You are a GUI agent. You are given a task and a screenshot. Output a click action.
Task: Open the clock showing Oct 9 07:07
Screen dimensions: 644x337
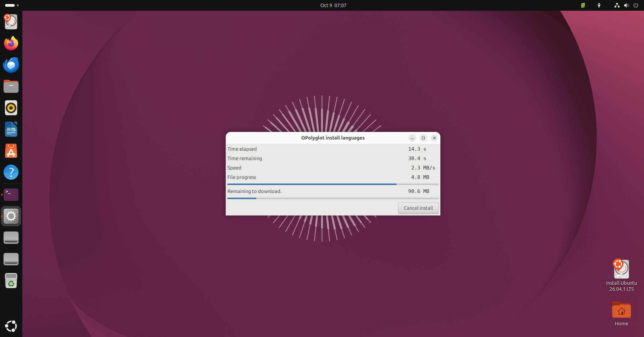coord(333,5)
